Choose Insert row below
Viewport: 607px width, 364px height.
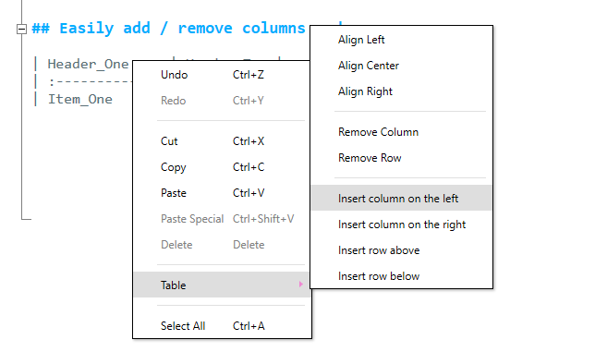coord(402,276)
